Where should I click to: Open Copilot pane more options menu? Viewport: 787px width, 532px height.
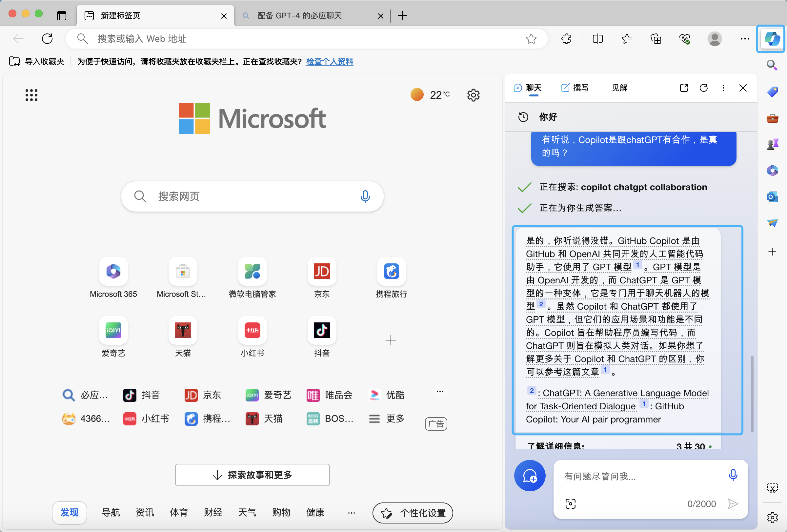pyautogui.click(x=723, y=88)
